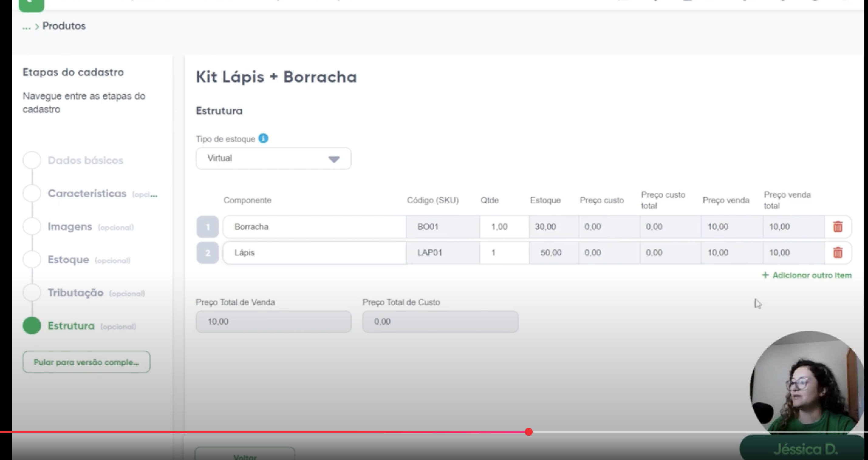Click the red video progress scrubber
Viewport: 868px width, 460px height.
pos(528,432)
